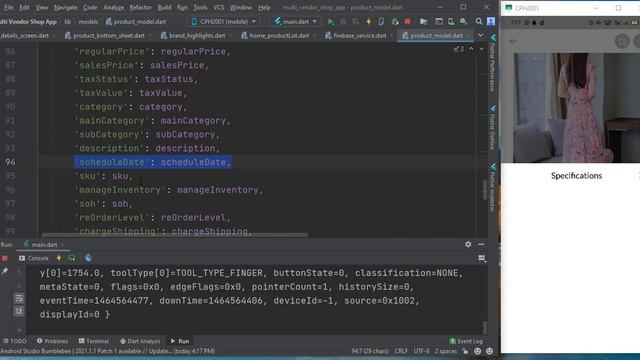
Task: Open the Dart Analysis tool window
Action: (x=140, y=341)
